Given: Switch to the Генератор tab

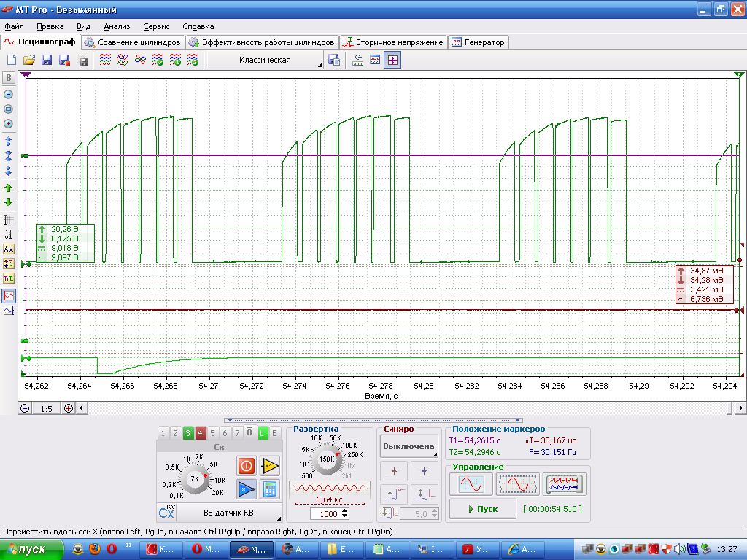Looking at the screenshot, I should point(479,42).
